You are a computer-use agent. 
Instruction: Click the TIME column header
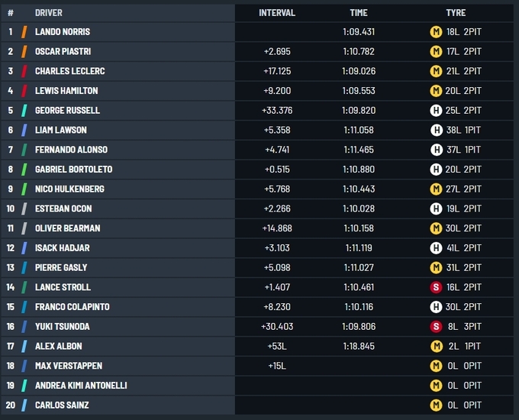(358, 13)
